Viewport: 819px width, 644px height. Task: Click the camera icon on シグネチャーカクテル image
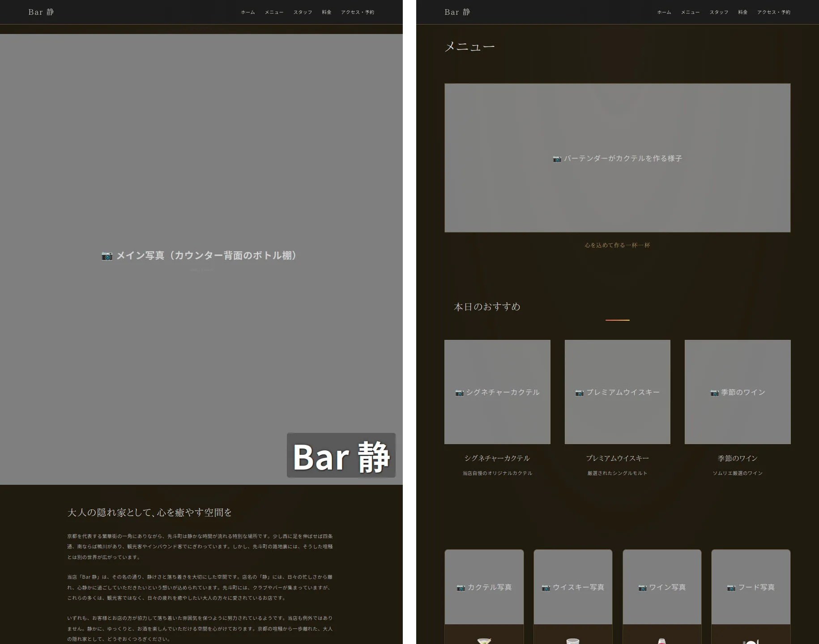click(460, 393)
